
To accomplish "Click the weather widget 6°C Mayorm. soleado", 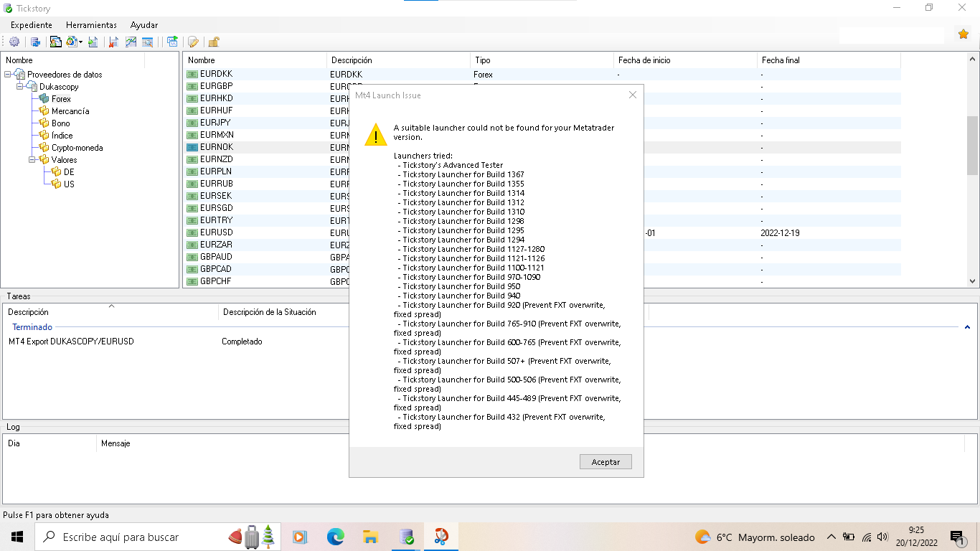I will point(755,537).
